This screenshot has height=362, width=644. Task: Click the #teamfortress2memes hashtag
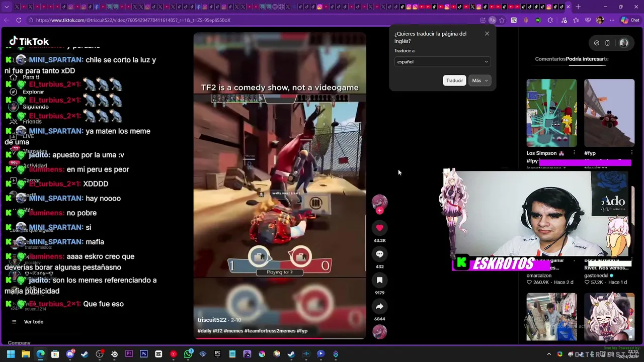tap(270, 331)
